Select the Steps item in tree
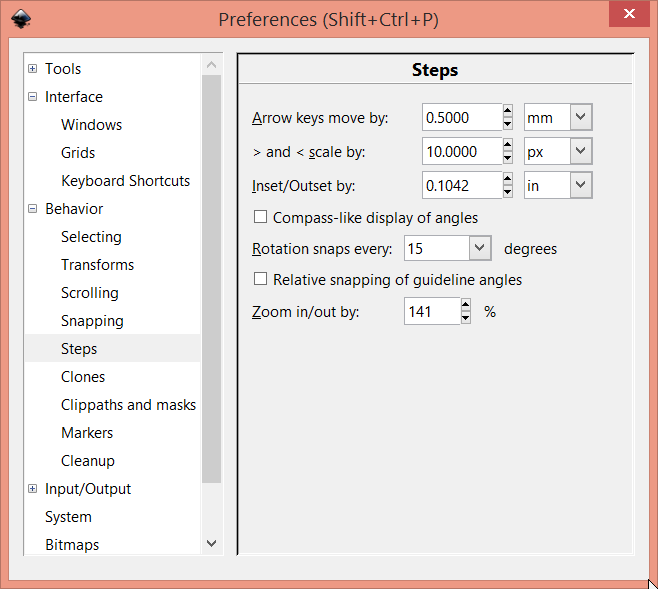Screen dimensions: 658x589 point(112,349)
